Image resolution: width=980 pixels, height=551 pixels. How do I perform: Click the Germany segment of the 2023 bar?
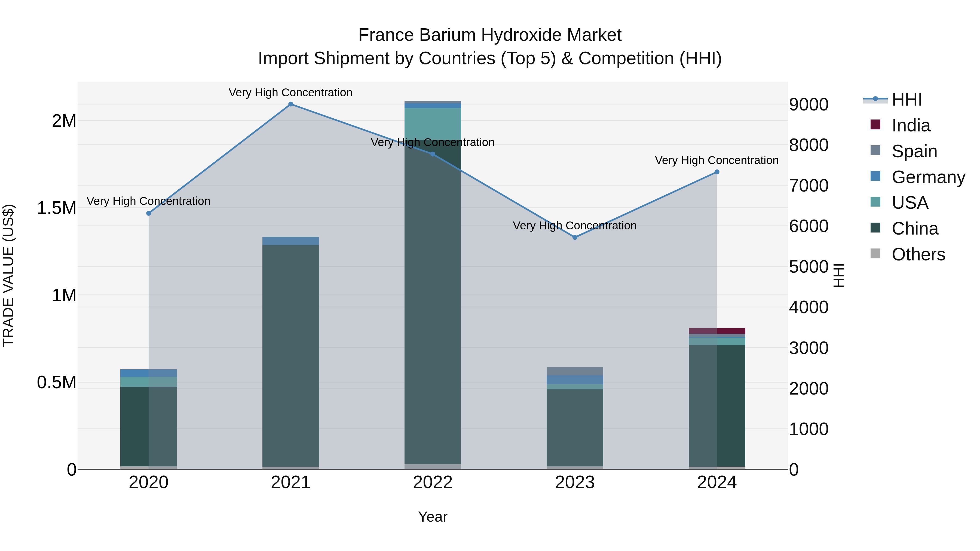575,380
